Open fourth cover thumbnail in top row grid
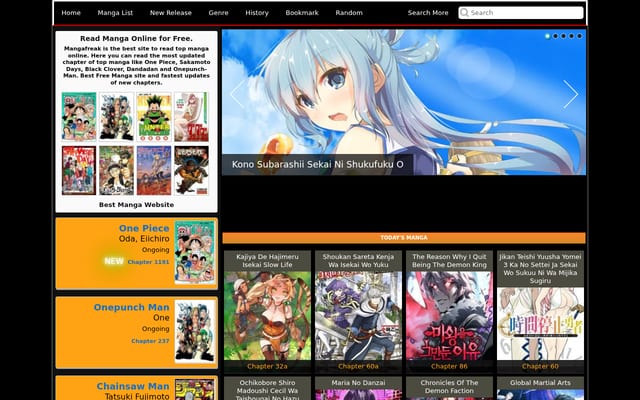Viewport: 640px width, 400px height. pyautogui.click(x=191, y=116)
